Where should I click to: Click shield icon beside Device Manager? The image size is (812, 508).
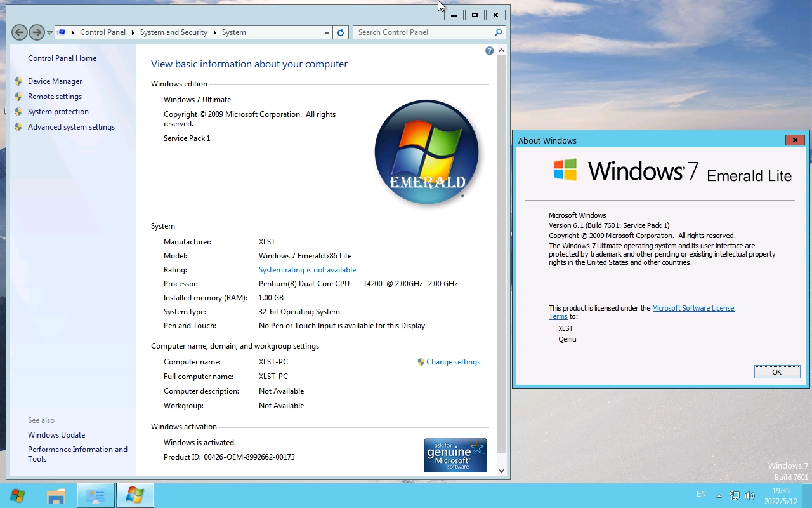click(x=18, y=81)
